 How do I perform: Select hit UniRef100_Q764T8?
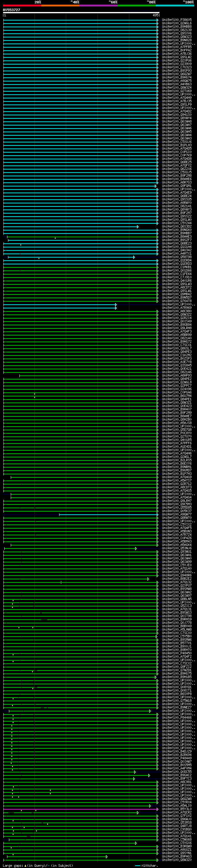(x=176, y=301)
